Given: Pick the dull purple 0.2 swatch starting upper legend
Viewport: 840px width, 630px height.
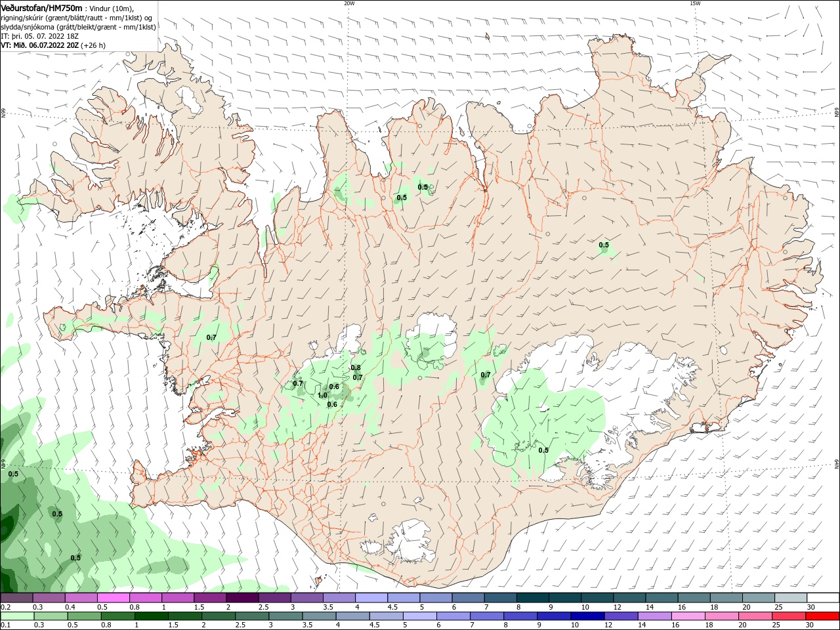Looking at the screenshot, I should point(17,598).
